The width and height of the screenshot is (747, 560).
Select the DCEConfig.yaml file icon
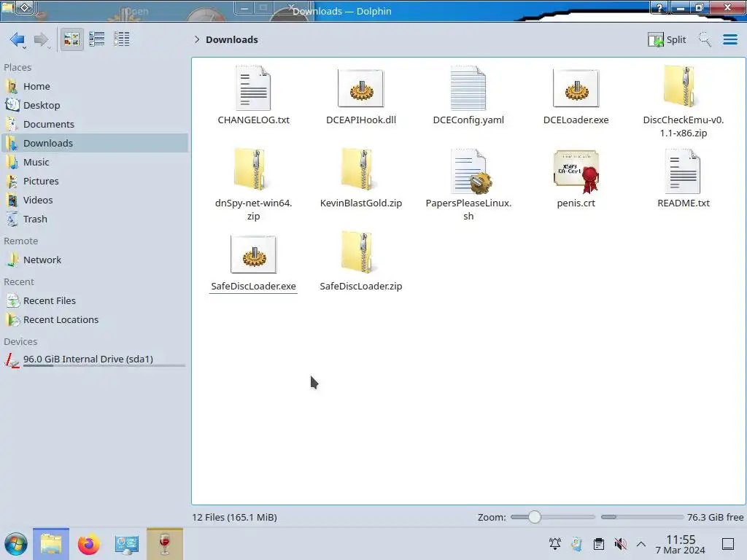point(468,88)
